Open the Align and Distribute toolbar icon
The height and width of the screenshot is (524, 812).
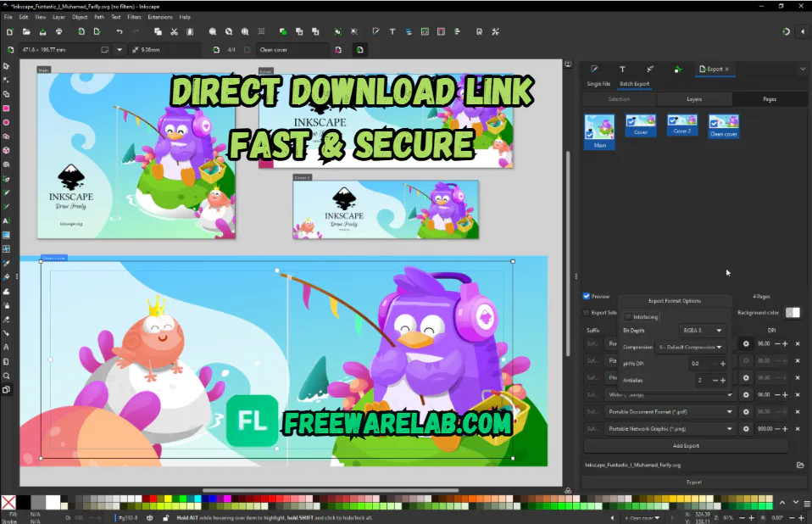pos(457,31)
